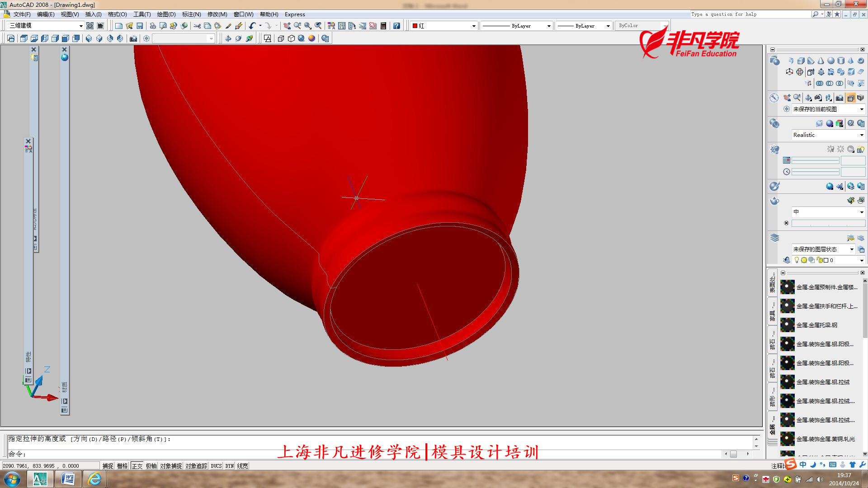Open Internet Explorer from taskbar
Screen dimensions: 868x488
click(x=94, y=479)
